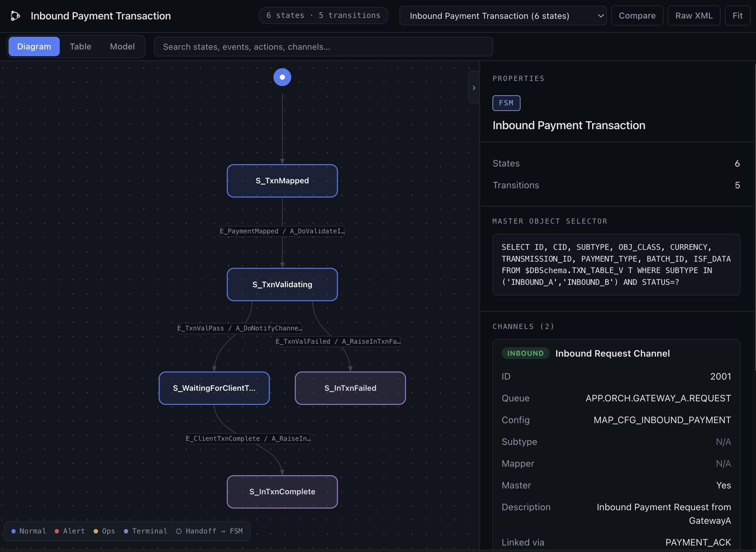Select the initial state circle node

282,77
